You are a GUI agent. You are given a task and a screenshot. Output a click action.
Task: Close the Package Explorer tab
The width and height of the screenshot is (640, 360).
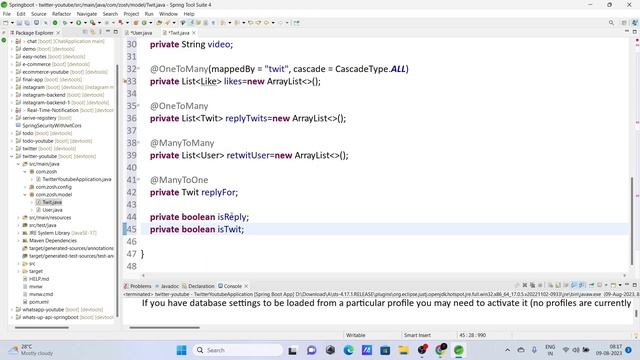(58, 33)
